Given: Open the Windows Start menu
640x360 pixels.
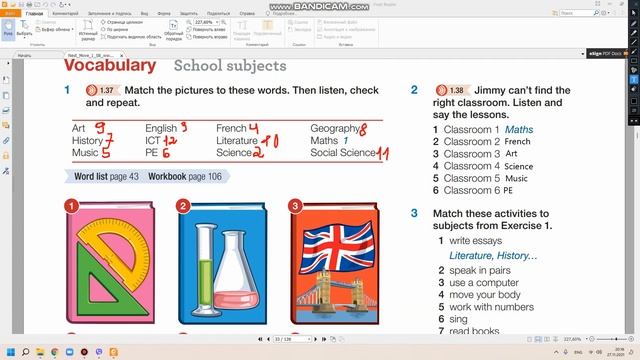Looking at the screenshot, I should [x=11, y=352].
